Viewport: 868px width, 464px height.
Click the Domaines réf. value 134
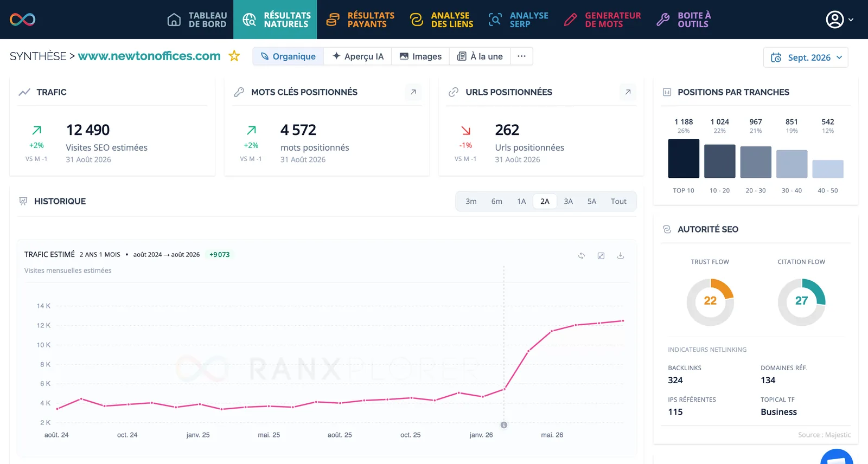768,380
